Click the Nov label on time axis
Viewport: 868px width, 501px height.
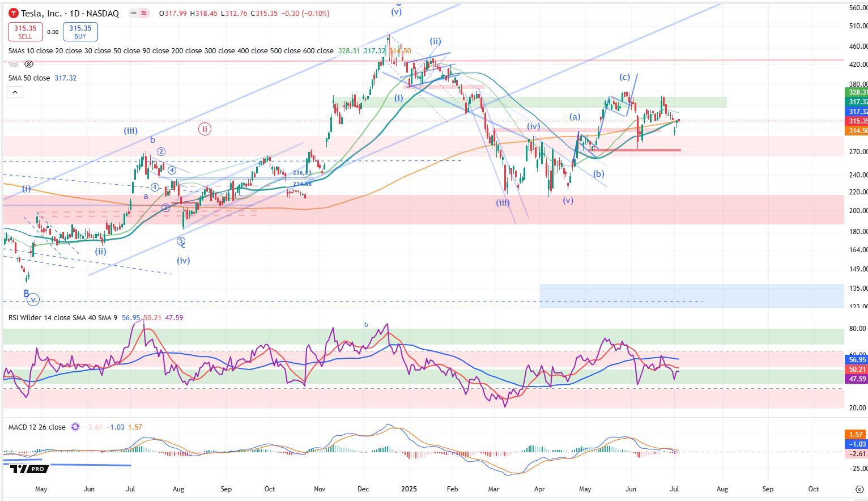click(320, 489)
